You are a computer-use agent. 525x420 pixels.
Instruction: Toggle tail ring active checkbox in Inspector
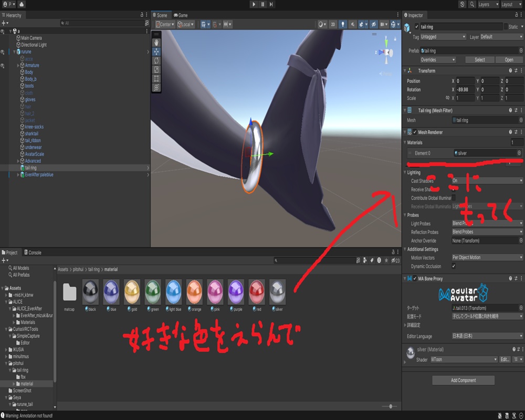point(416,26)
